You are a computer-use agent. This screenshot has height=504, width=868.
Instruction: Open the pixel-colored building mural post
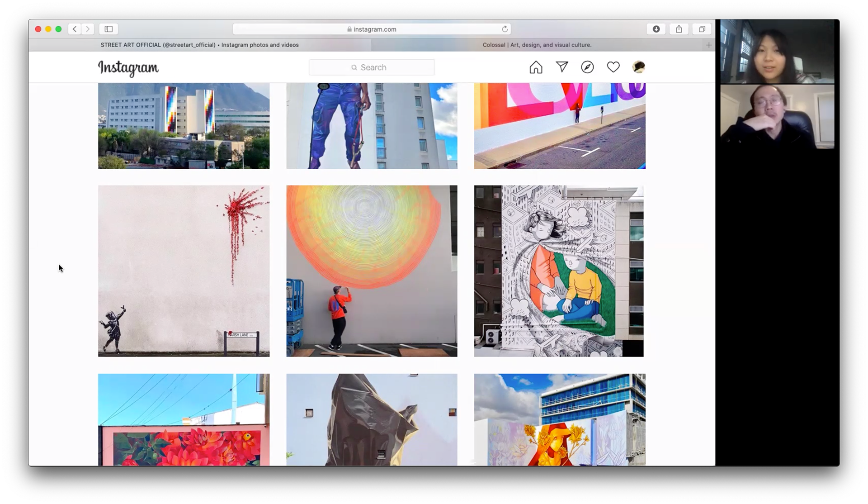pos(184,126)
